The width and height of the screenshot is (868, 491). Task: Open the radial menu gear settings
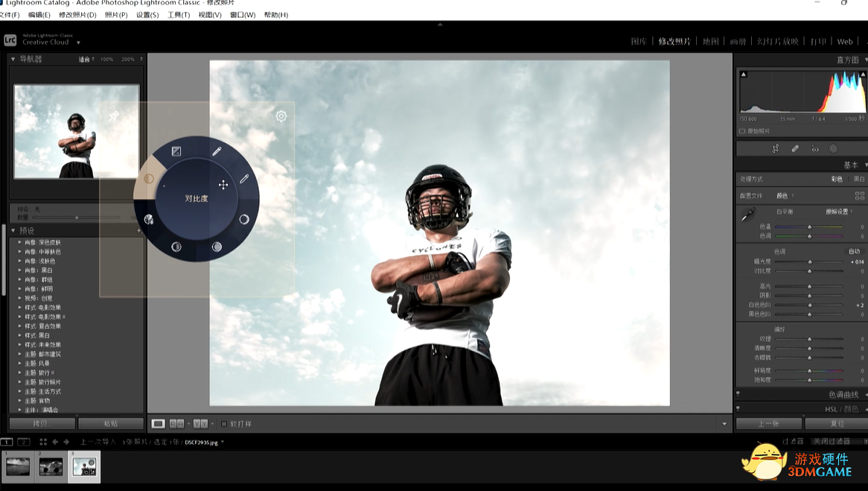[281, 116]
